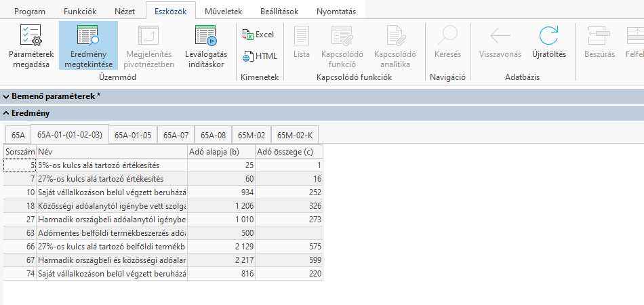644x305 pixels.
Task: Open the Program menu tab
Action: (30, 12)
